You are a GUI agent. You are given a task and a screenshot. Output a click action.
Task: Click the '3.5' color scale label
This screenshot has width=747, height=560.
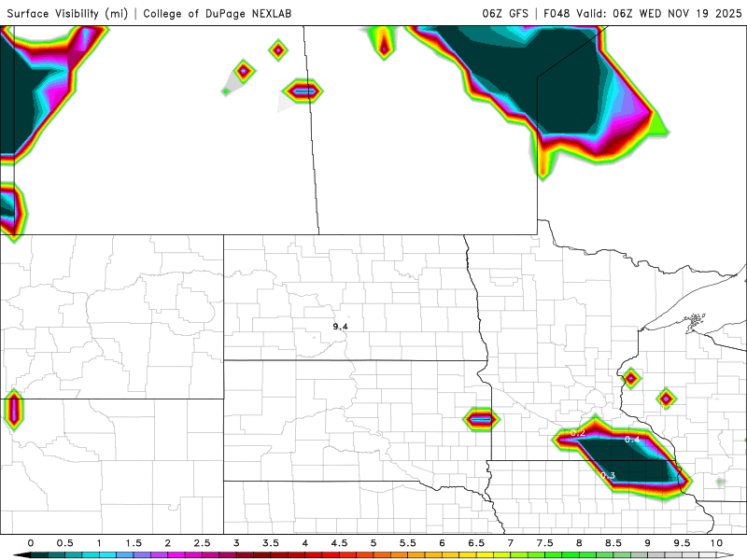tap(271, 543)
